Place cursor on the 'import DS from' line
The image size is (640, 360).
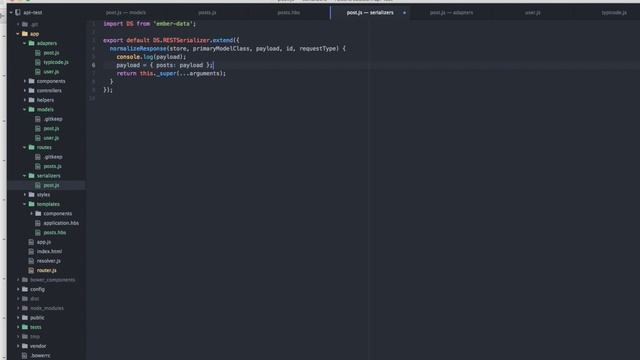pos(149,24)
